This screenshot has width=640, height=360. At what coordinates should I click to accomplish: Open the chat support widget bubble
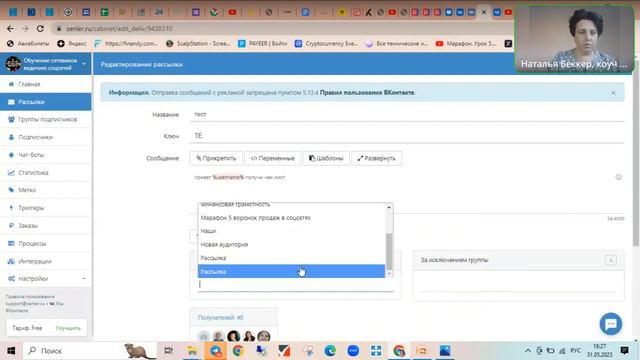pyautogui.click(x=611, y=324)
